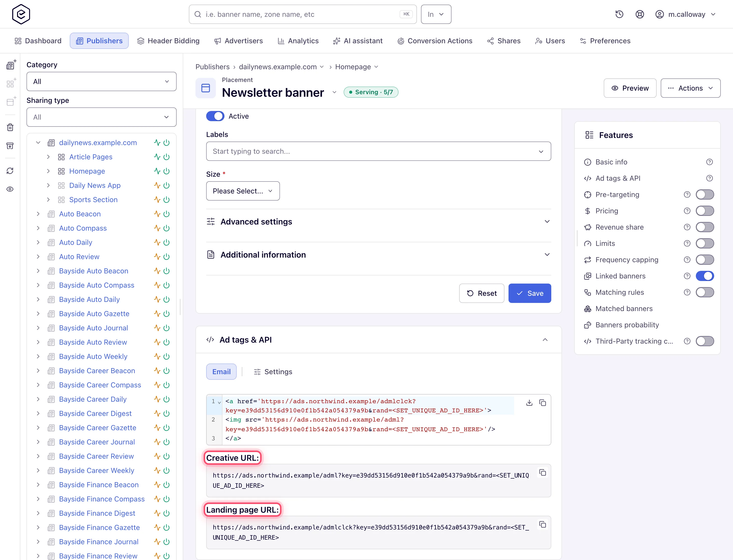The image size is (733, 560).
Task: Enable the Pricing feature toggle
Action: (x=705, y=211)
